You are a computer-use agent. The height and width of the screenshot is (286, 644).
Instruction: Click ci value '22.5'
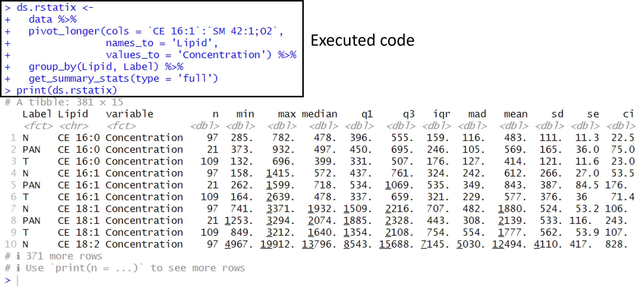click(623, 137)
